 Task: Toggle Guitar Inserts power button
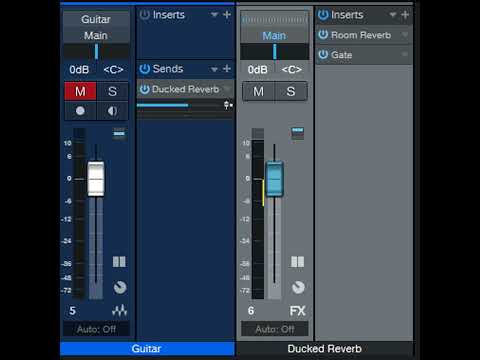pyautogui.click(x=144, y=15)
